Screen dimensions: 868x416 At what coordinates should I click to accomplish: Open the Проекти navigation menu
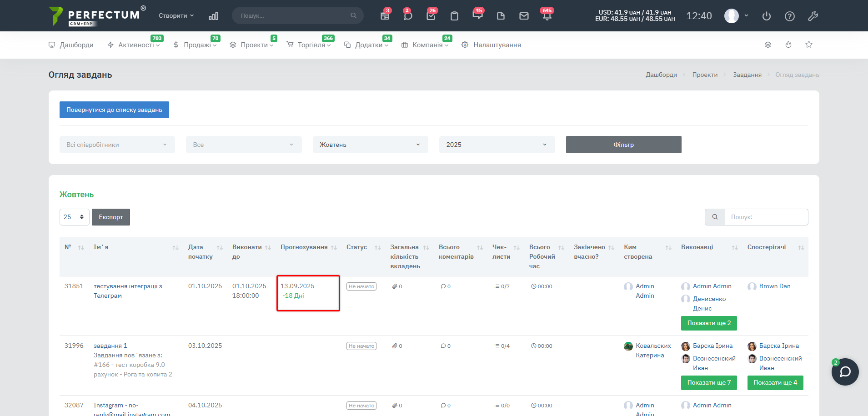pos(254,45)
